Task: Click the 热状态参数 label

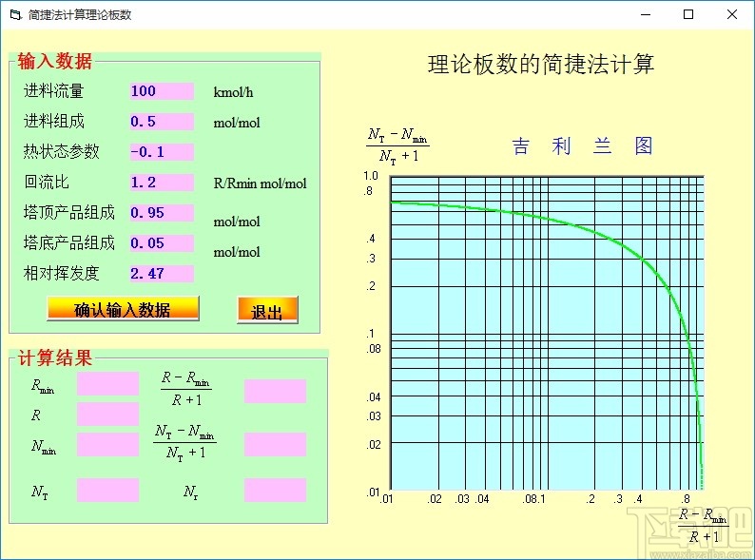Action: 61,152
